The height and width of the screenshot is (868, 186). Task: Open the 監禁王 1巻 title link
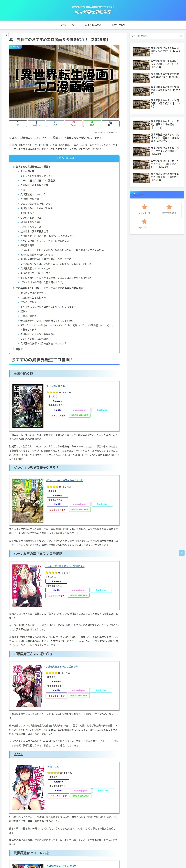[53, 767]
